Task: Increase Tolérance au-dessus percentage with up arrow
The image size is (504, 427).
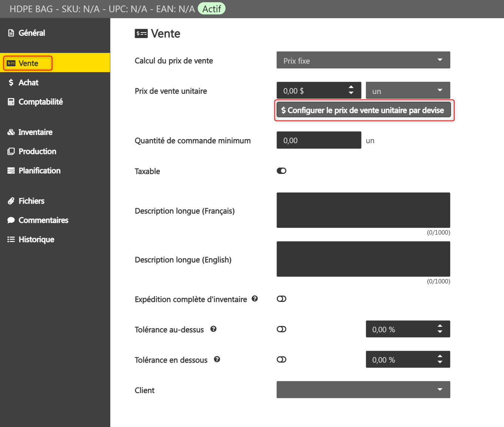Action: click(440, 326)
